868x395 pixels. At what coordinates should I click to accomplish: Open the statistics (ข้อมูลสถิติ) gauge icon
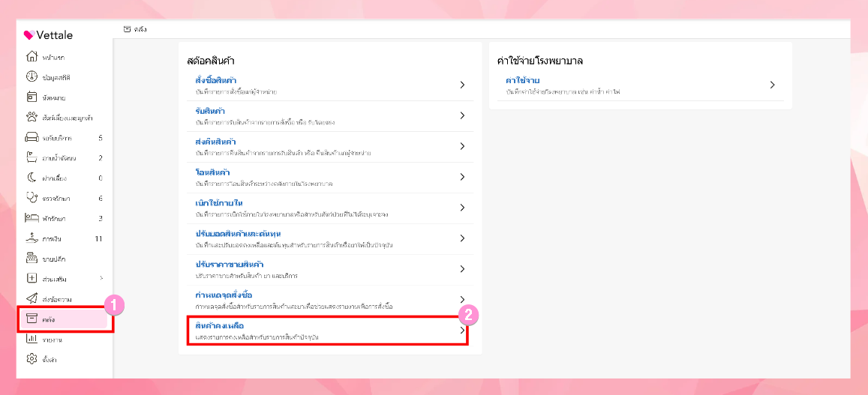coord(32,77)
